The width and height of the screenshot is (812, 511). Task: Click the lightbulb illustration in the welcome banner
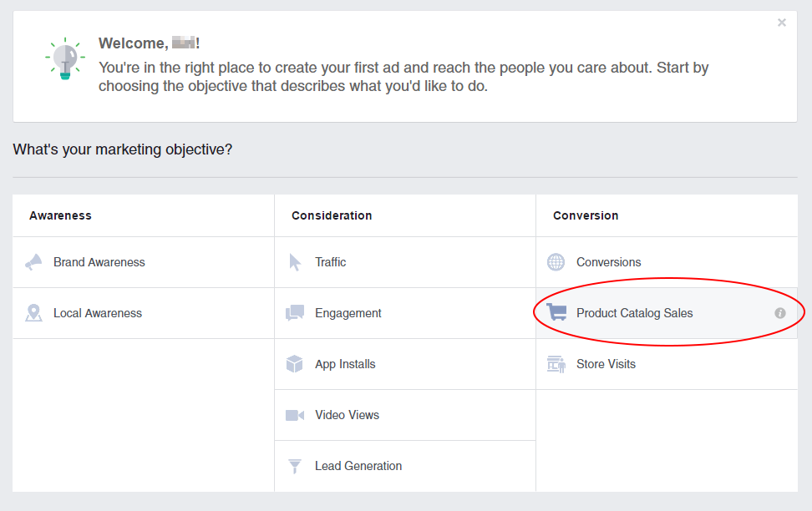pyautogui.click(x=64, y=58)
